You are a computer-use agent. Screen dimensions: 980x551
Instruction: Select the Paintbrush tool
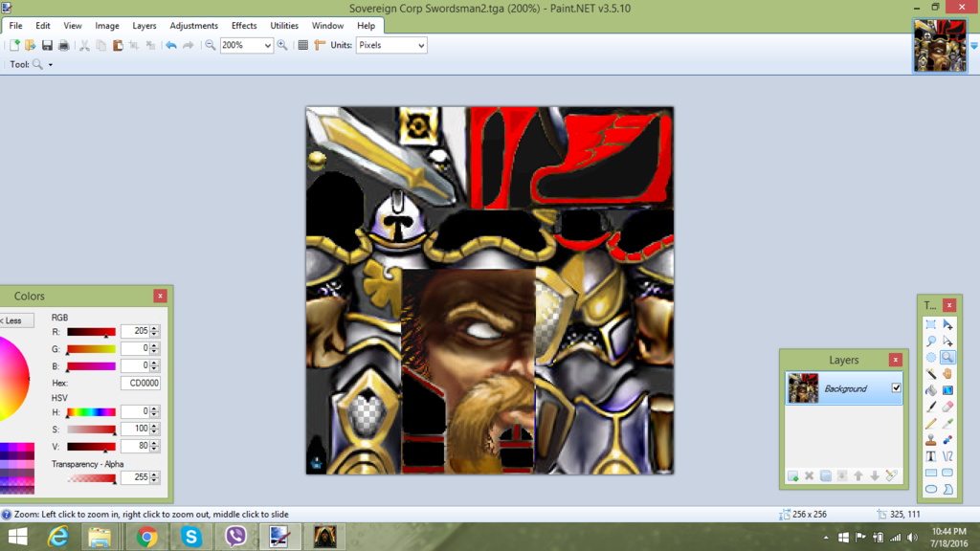tap(931, 407)
